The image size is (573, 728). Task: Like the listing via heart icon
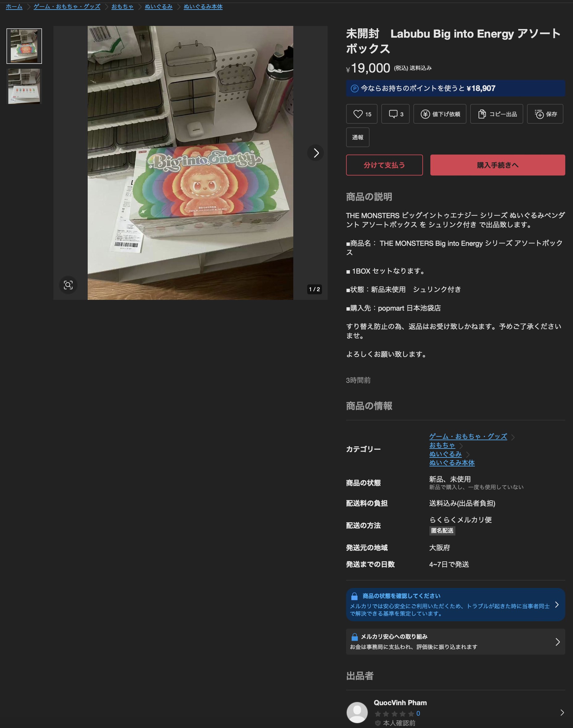(x=358, y=114)
